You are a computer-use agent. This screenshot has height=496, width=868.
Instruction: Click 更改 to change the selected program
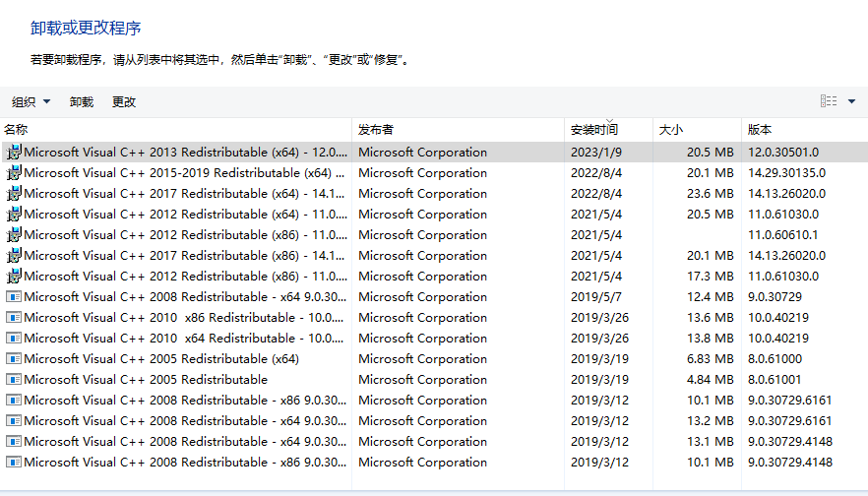124,102
